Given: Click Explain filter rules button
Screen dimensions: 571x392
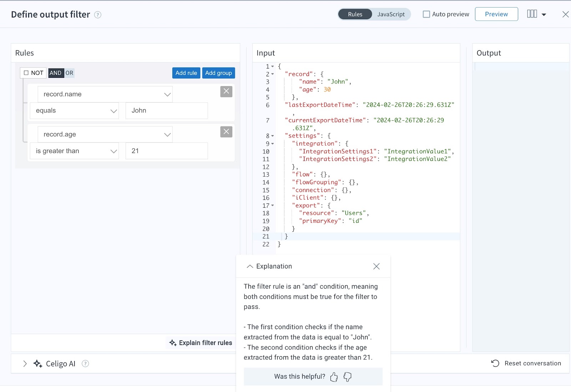Looking at the screenshot, I should click(201, 343).
